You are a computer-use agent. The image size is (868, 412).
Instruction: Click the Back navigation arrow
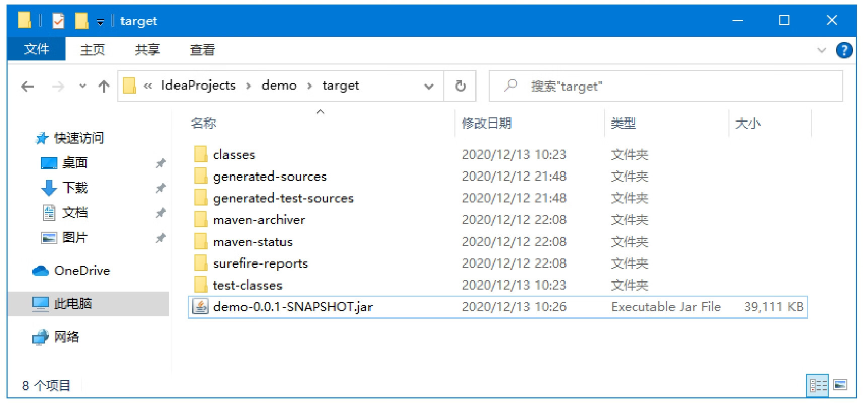[x=28, y=87]
